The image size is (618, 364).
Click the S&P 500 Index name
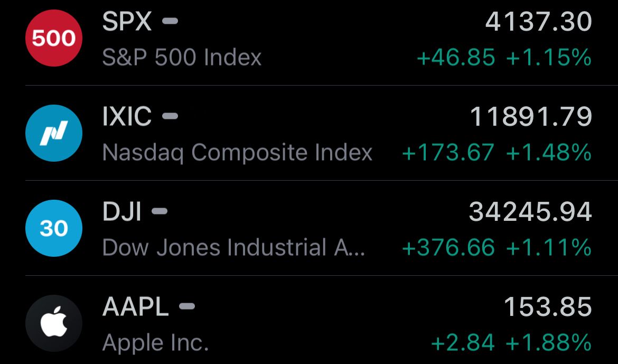pos(182,58)
